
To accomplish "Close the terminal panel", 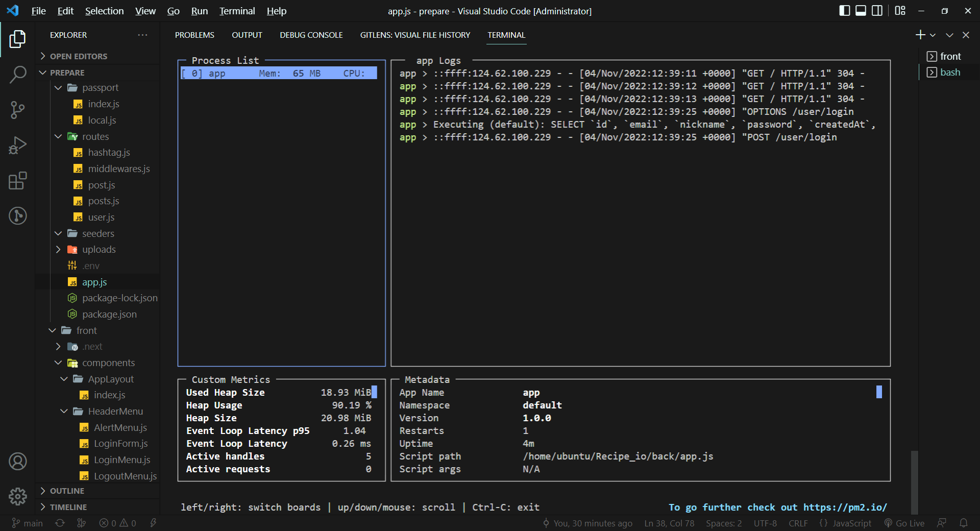I will pos(966,35).
